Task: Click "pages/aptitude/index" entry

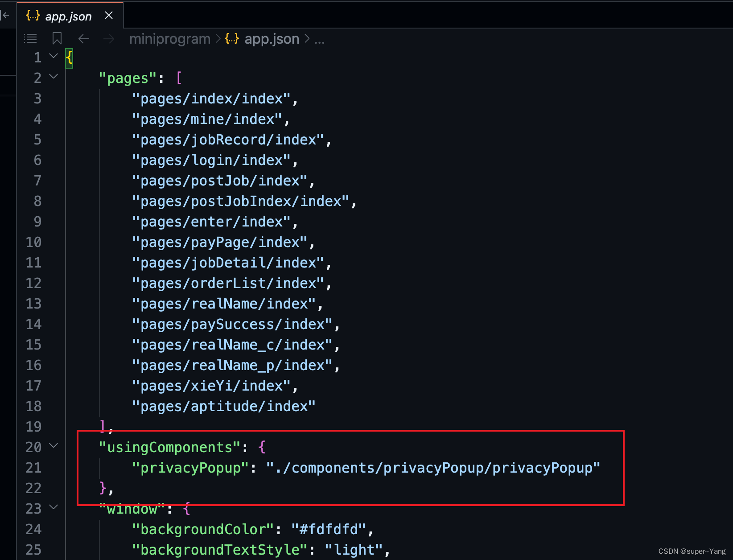Action: [224, 407]
